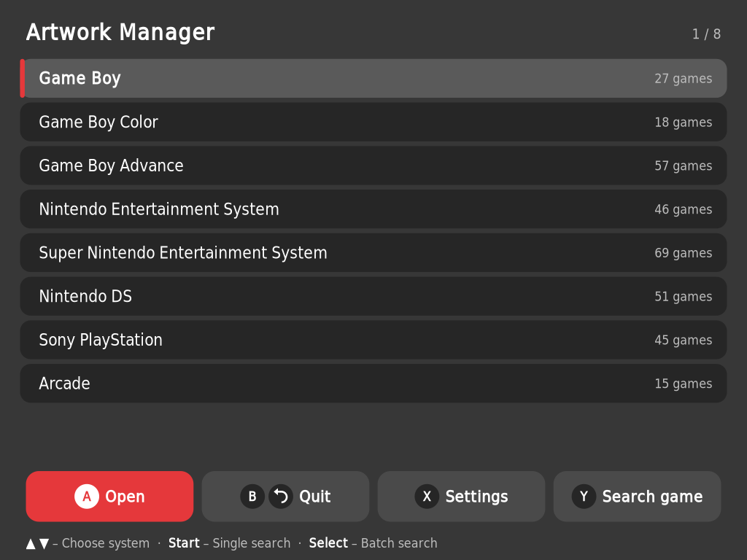Select the Game Boy system row

(x=373, y=78)
